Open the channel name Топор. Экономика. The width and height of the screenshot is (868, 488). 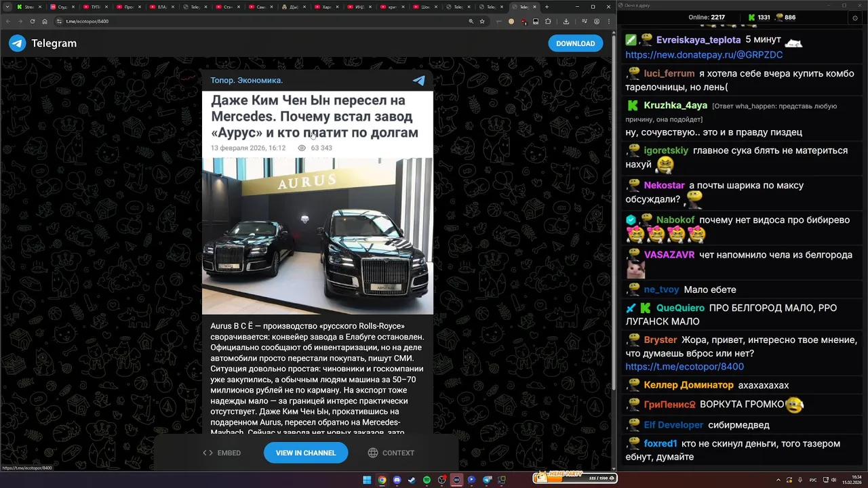(246, 81)
